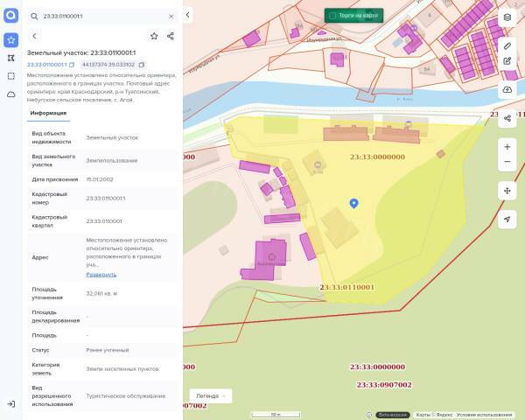Locate my position with arrow icon

click(507, 220)
